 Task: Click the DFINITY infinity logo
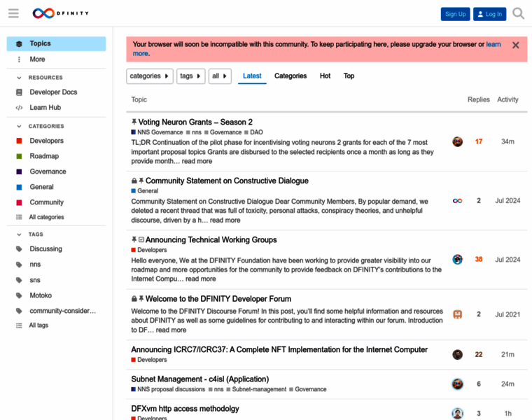point(61,13)
